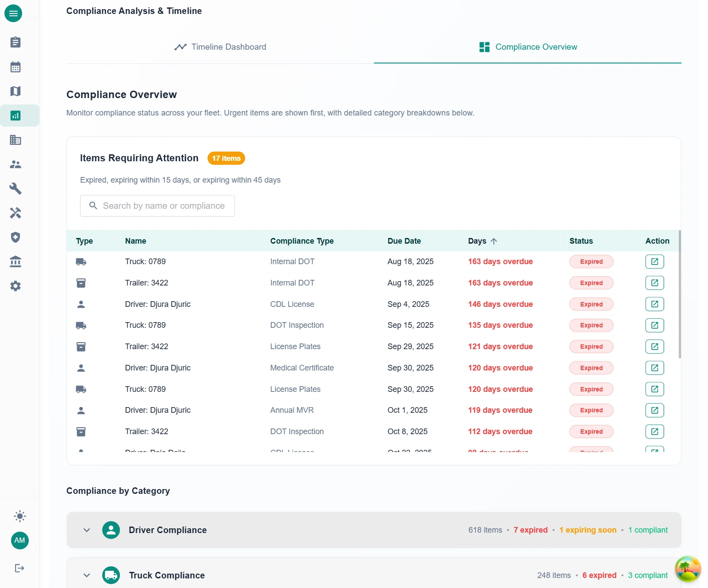Click the 17 items badge
This screenshot has width=708, height=588.
pyautogui.click(x=226, y=158)
